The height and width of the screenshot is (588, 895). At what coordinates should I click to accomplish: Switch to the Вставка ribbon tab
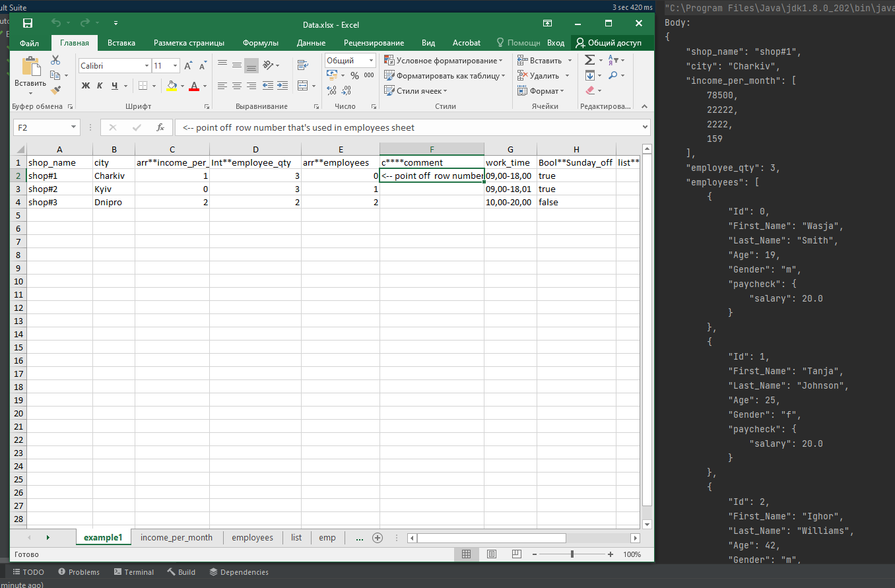coord(121,43)
